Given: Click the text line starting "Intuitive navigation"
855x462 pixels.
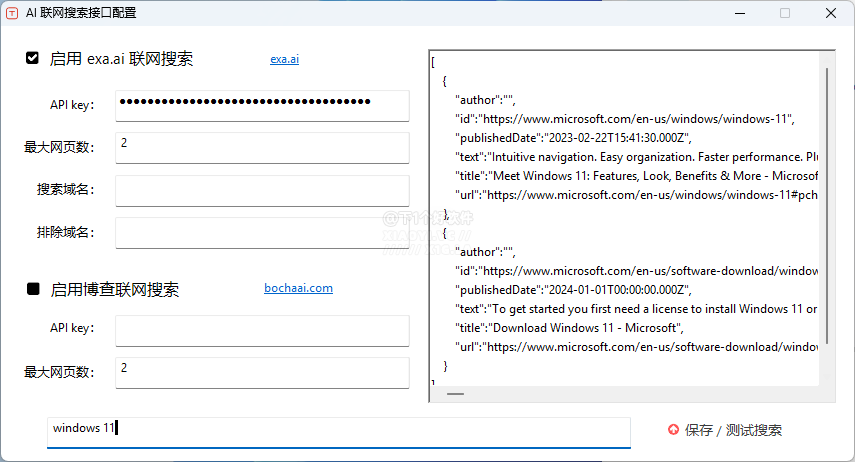Looking at the screenshot, I should coord(636,157).
